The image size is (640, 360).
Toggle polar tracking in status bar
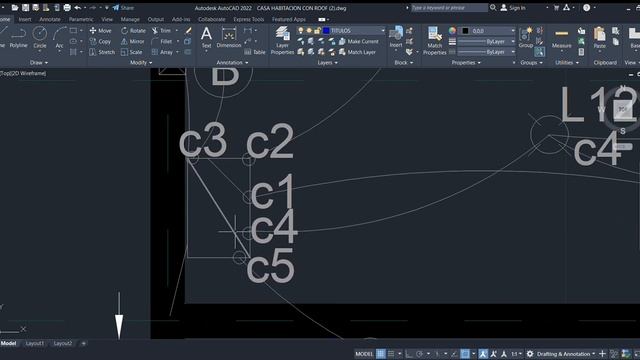419,354
